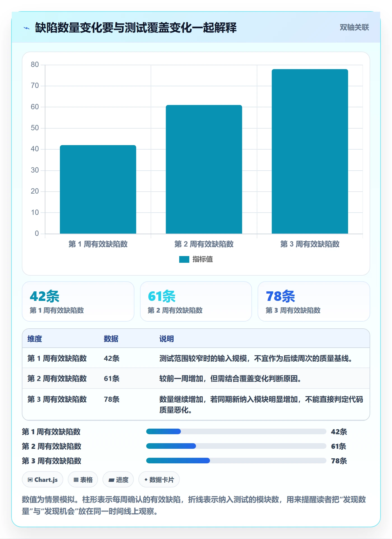
Task: Click the description starting 较前一周增加
Action: click(230, 378)
